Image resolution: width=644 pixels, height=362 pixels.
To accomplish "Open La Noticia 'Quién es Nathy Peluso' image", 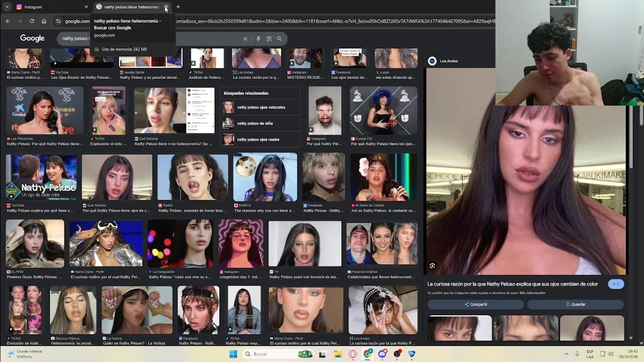I will pos(137,310).
